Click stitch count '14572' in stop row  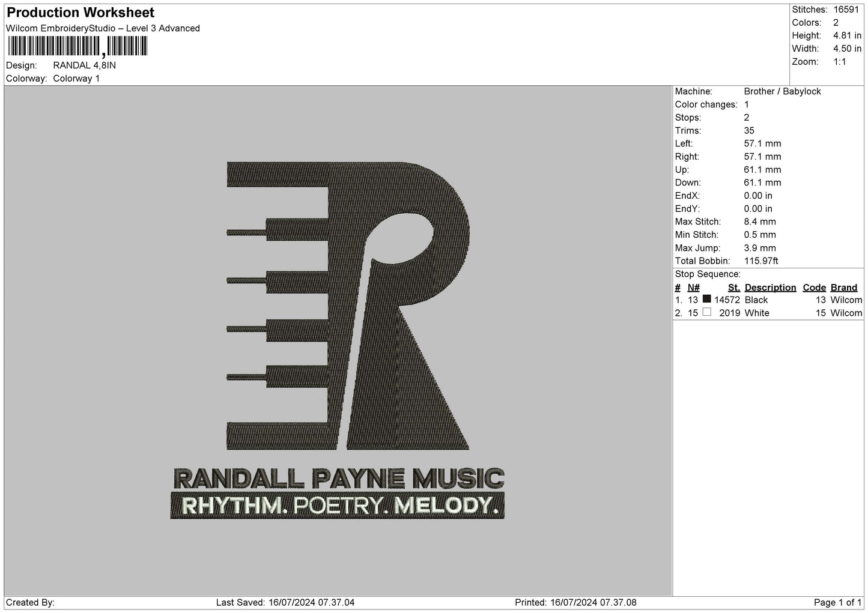(x=727, y=300)
